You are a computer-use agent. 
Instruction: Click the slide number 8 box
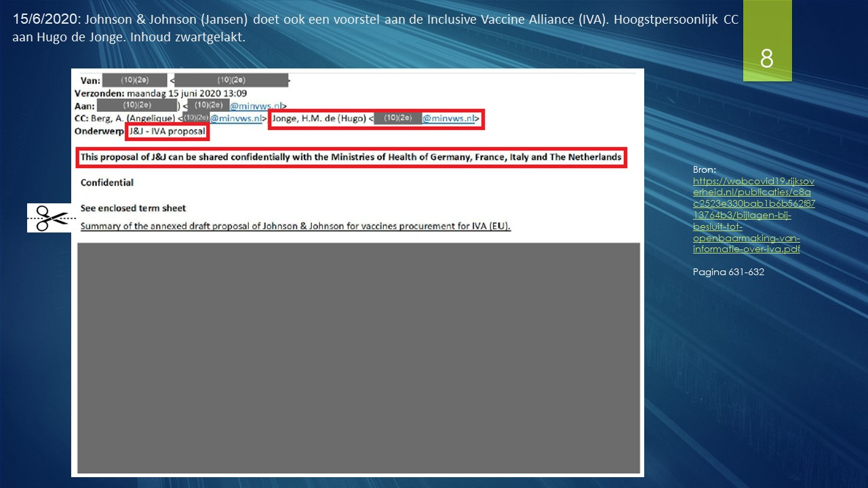pyautogui.click(x=767, y=41)
